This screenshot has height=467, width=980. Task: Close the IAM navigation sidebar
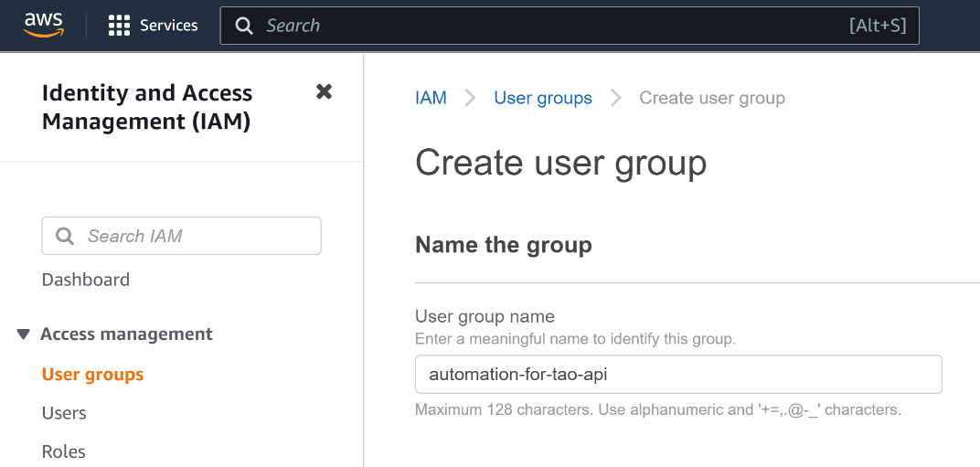[324, 91]
